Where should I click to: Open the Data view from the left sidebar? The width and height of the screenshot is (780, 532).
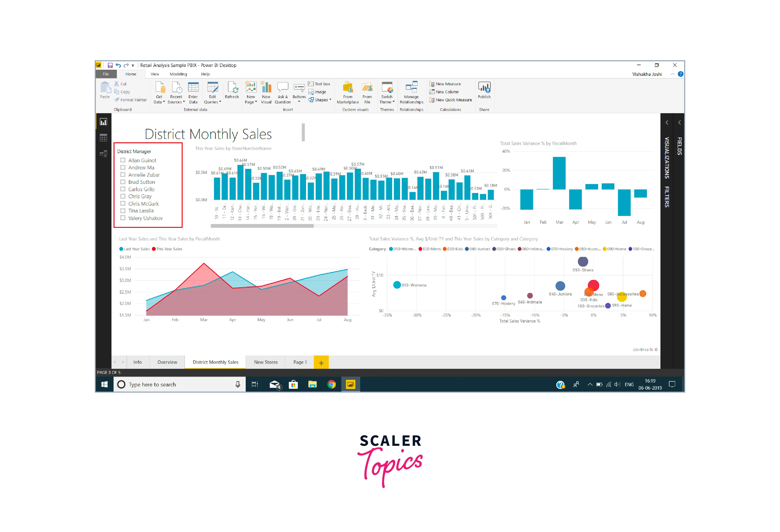click(103, 137)
